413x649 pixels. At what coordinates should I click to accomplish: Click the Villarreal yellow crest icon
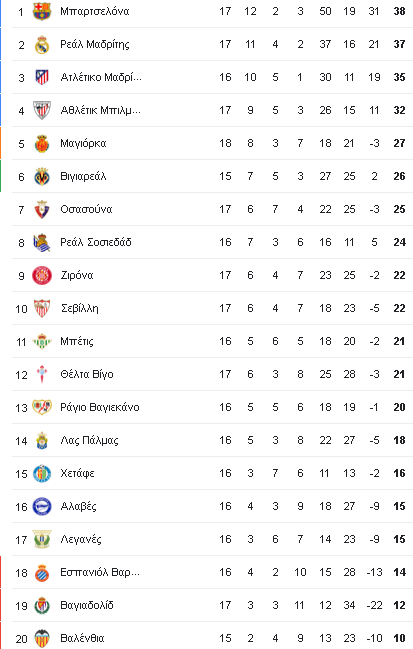click(42, 177)
